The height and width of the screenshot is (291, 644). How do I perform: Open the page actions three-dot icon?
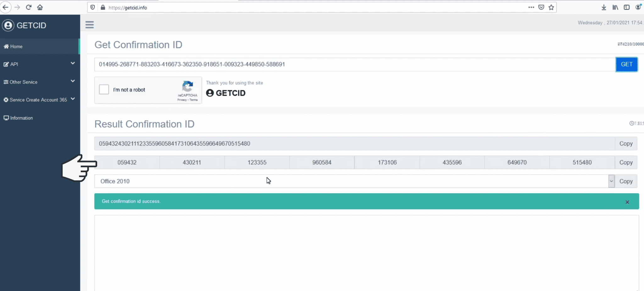[x=531, y=7]
